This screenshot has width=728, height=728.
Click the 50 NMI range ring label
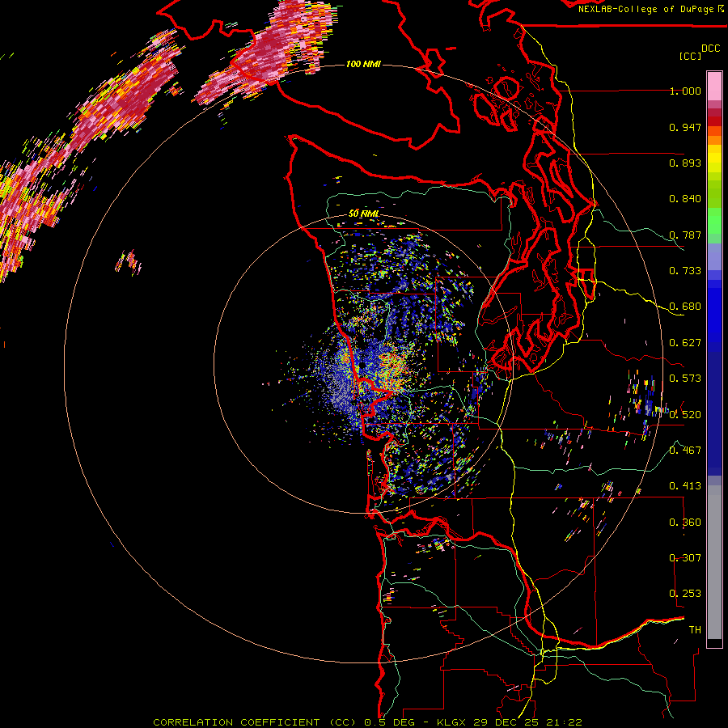coord(363,214)
